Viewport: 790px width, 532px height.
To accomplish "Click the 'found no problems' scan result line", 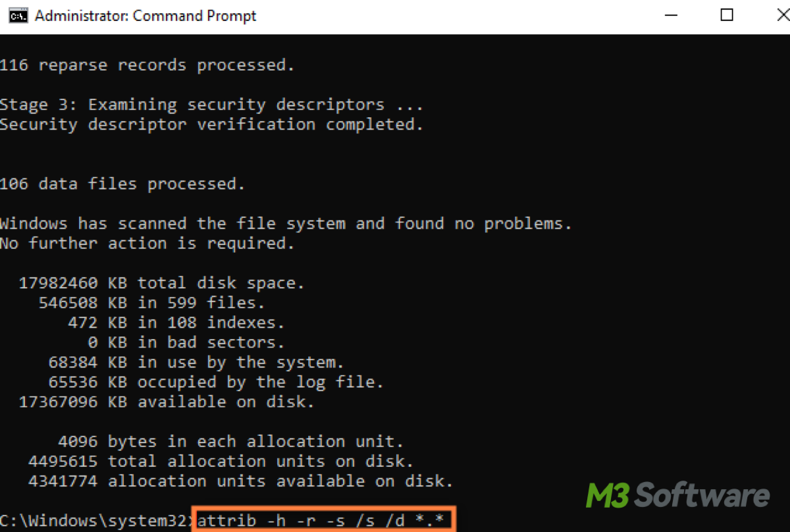I will 286,224.
